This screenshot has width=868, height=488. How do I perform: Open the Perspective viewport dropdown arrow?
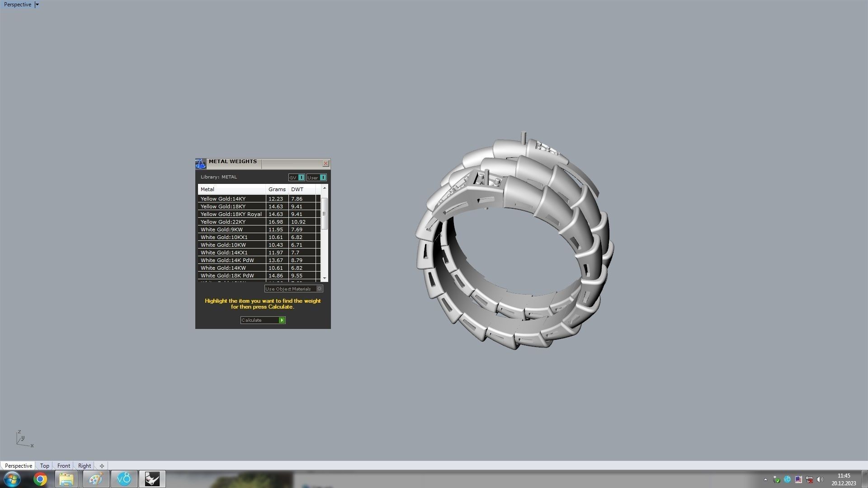[x=37, y=5]
